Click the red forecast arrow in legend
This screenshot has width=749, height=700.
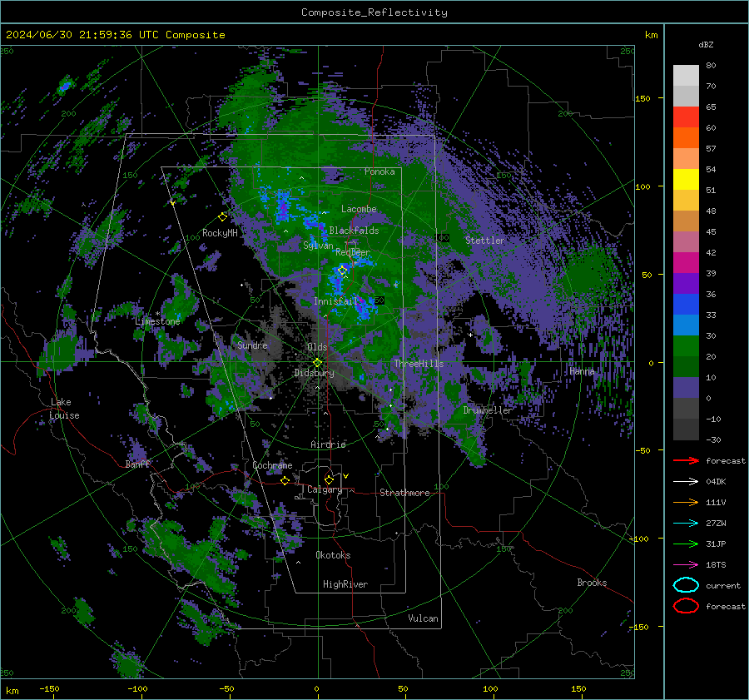pos(686,460)
